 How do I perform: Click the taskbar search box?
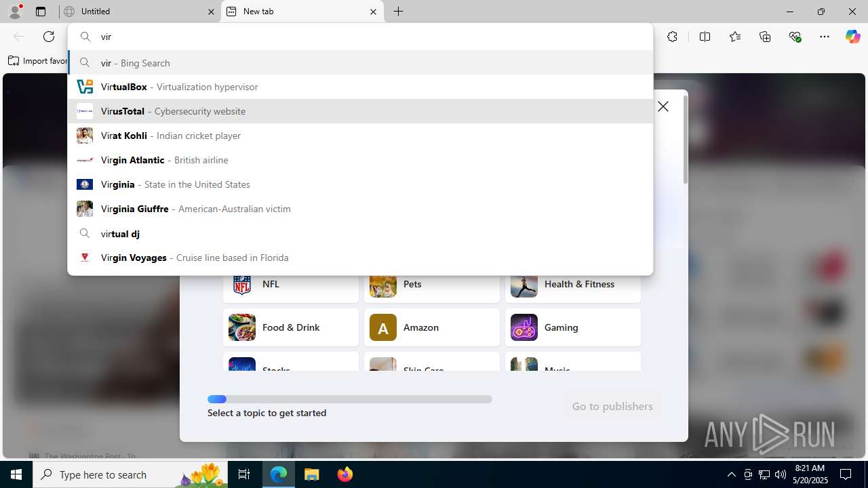[130, 474]
